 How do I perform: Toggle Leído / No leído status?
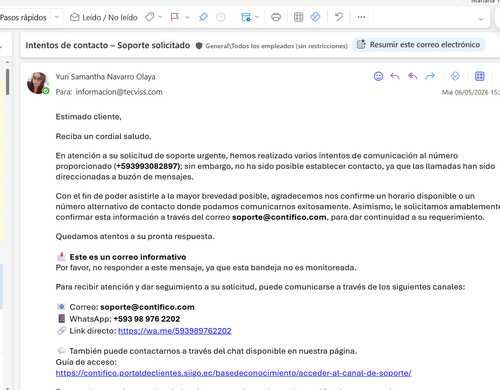(x=104, y=17)
